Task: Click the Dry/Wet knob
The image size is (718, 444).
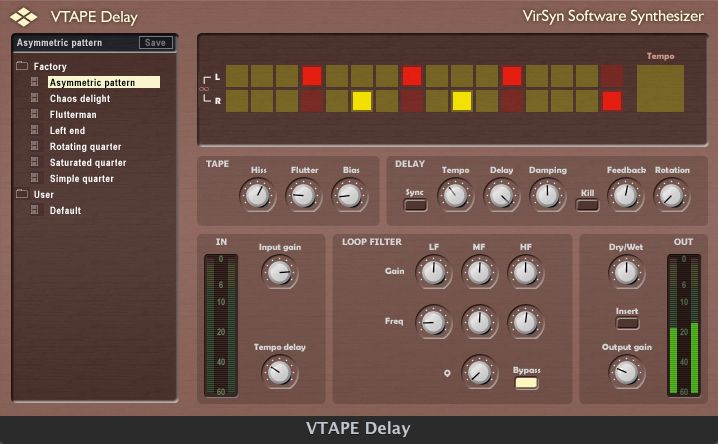Action: click(x=626, y=272)
